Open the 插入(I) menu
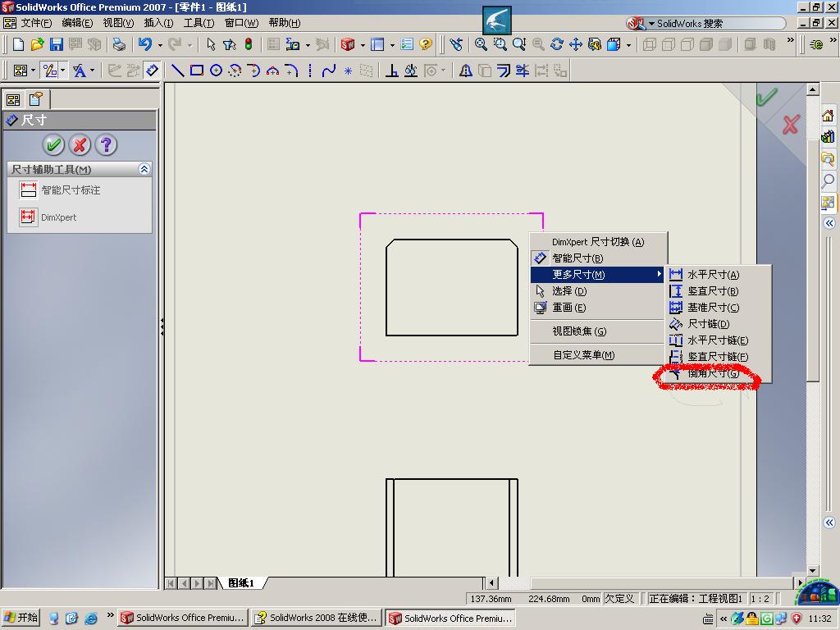 pos(158,23)
